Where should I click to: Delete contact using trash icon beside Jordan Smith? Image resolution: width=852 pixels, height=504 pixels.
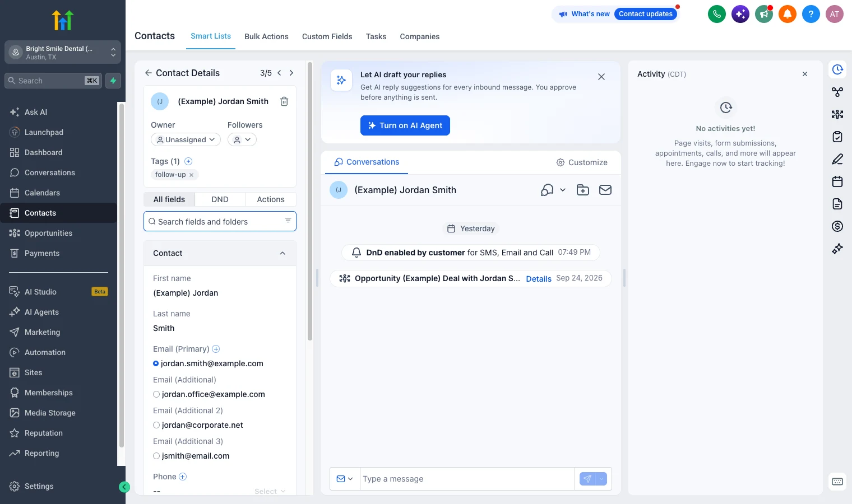click(284, 101)
